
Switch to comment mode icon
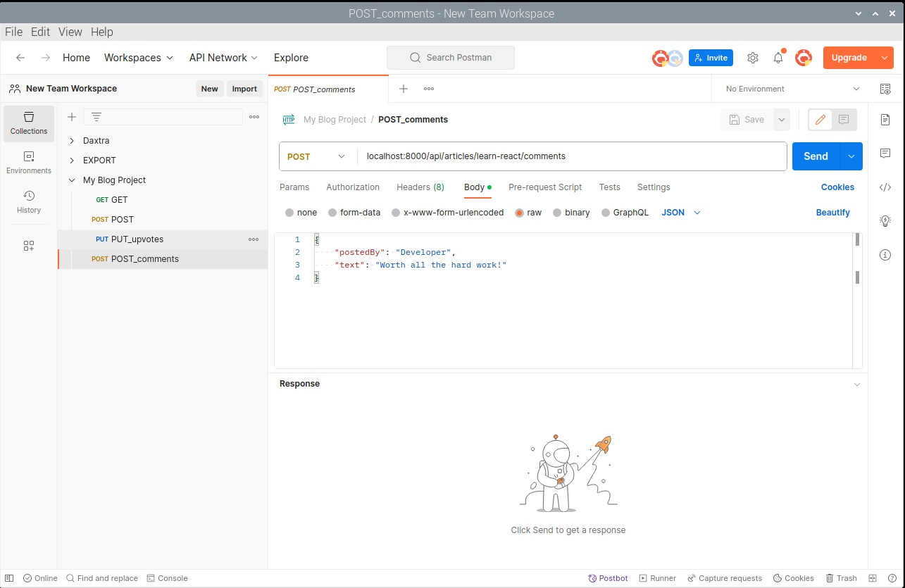pyautogui.click(x=844, y=120)
